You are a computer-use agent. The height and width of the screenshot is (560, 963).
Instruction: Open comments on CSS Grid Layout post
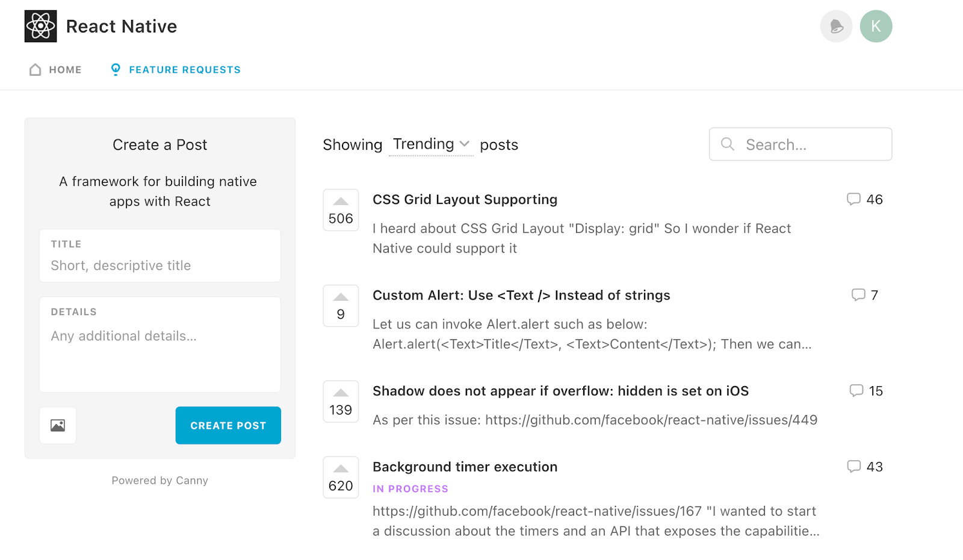865,199
